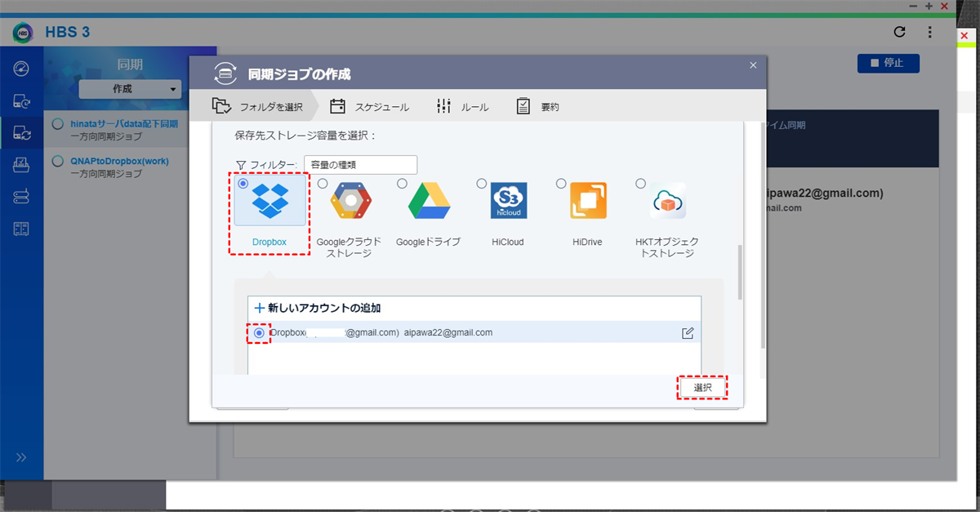Select the Googleドライブ radio button
The width and height of the screenshot is (980, 512).
[402, 184]
